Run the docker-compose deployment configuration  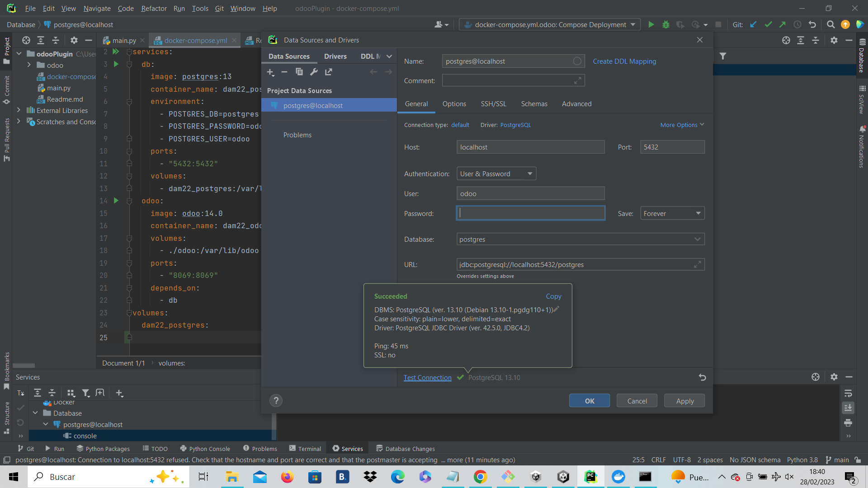pos(651,24)
